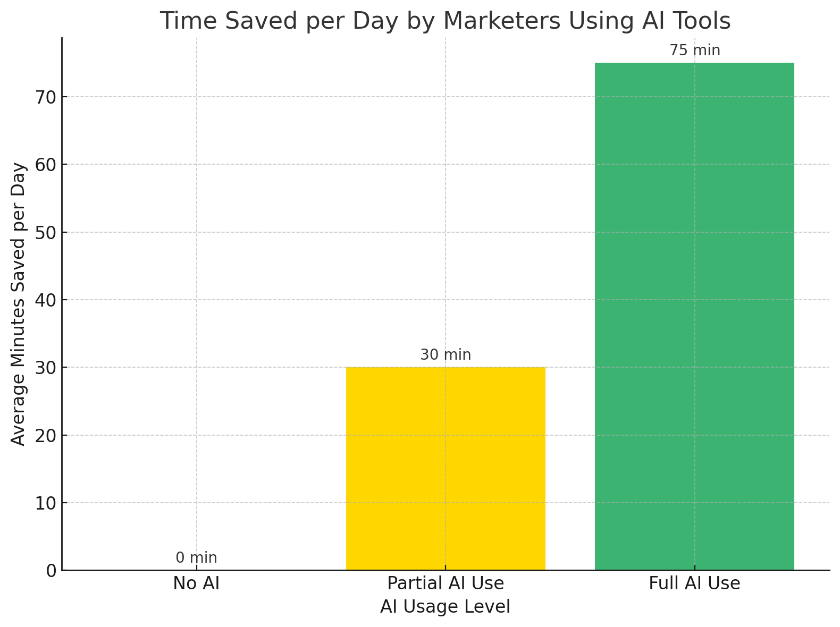Image resolution: width=840 pixels, height=627 pixels.
Task: Click the y-axis tick label 20
Action: (x=46, y=435)
